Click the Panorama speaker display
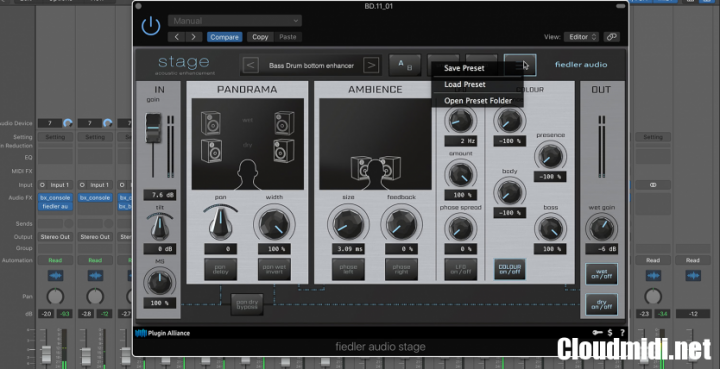This screenshot has width=720, height=369. pyautogui.click(x=248, y=144)
